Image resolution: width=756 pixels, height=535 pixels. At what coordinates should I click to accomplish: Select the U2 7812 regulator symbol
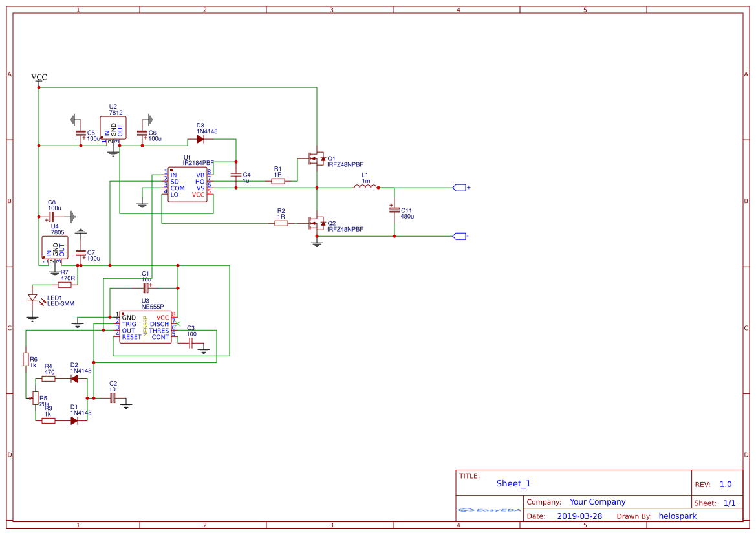point(113,128)
